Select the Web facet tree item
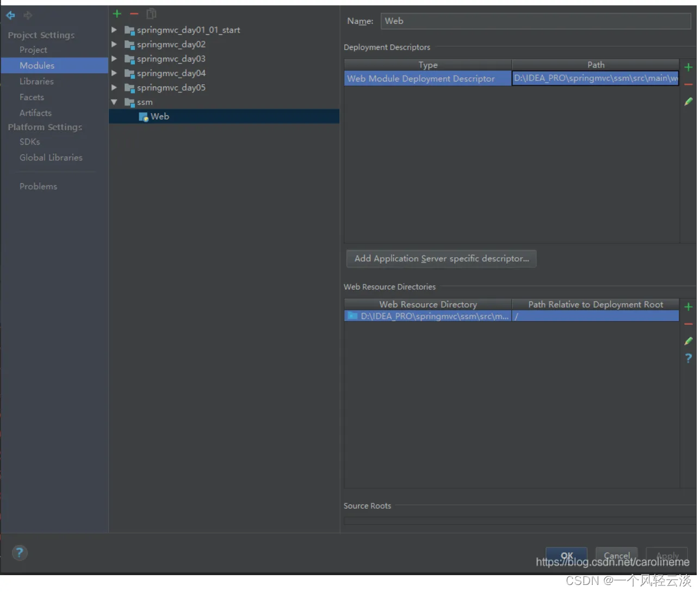Image resolution: width=700 pixels, height=592 pixels. [x=224, y=116]
